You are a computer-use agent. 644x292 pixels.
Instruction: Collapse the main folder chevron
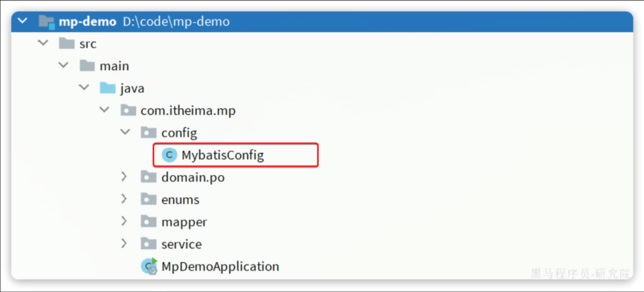click(x=64, y=66)
